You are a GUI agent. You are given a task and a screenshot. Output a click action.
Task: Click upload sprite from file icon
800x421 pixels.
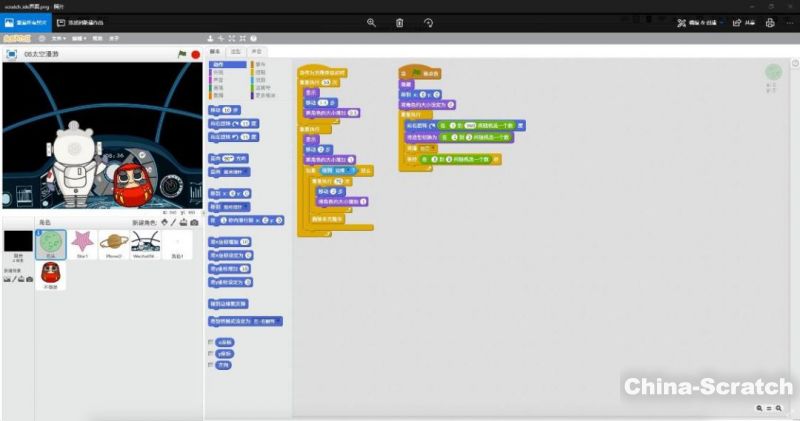183,222
